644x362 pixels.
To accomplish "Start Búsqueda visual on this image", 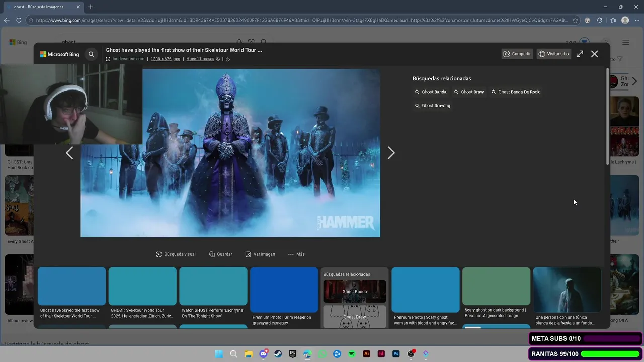I will point(176,254).
